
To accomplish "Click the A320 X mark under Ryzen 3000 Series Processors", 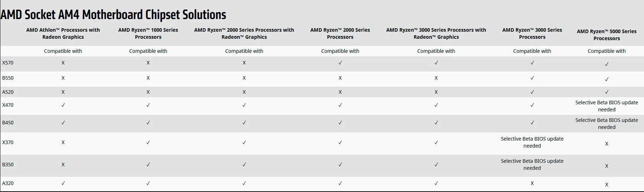I will (x=532, y=183).
